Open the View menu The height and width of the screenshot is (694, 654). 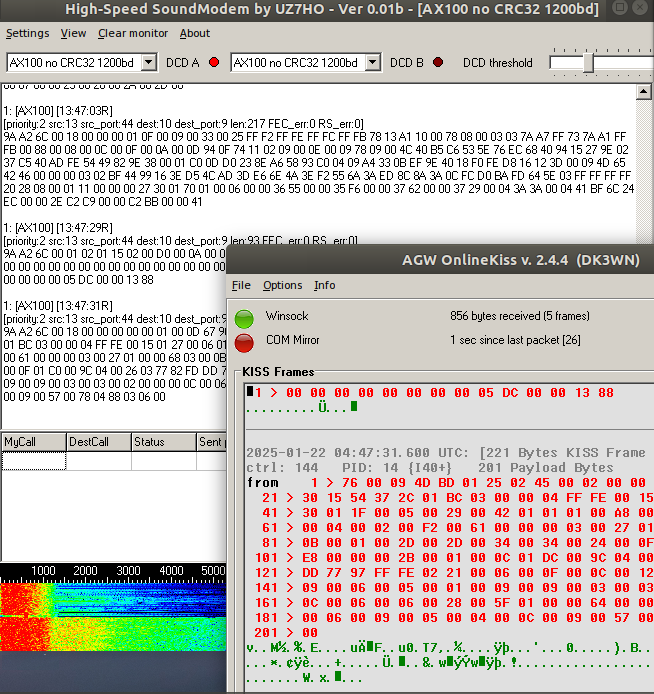pos(73,33)
